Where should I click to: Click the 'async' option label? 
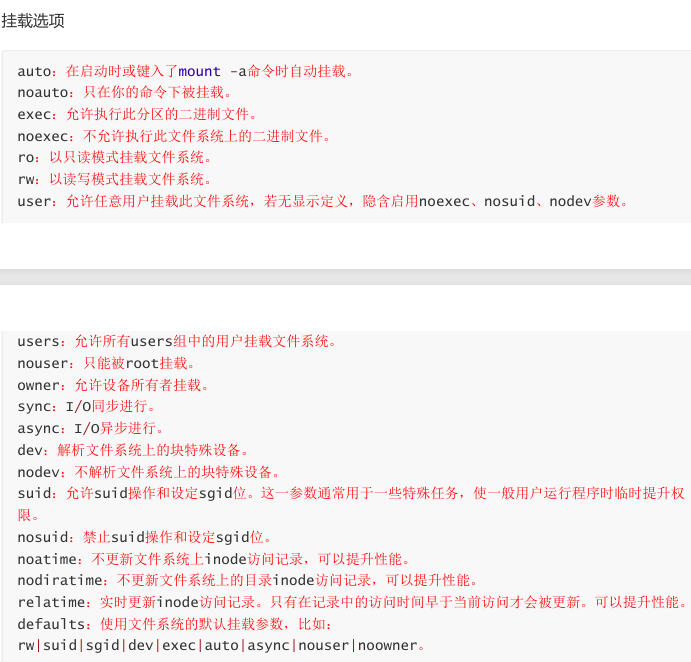[x=38, y=428]
